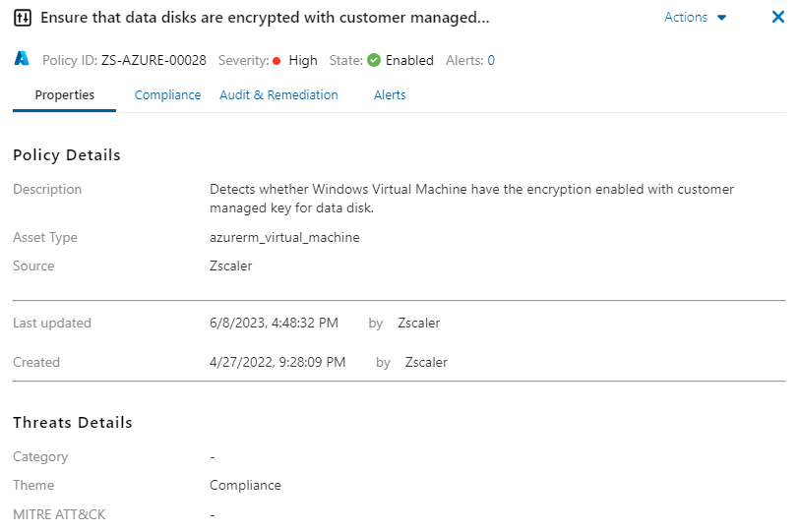Open the Compliance tab
This screenshot has height=532, width=800.
coord(167,95)
